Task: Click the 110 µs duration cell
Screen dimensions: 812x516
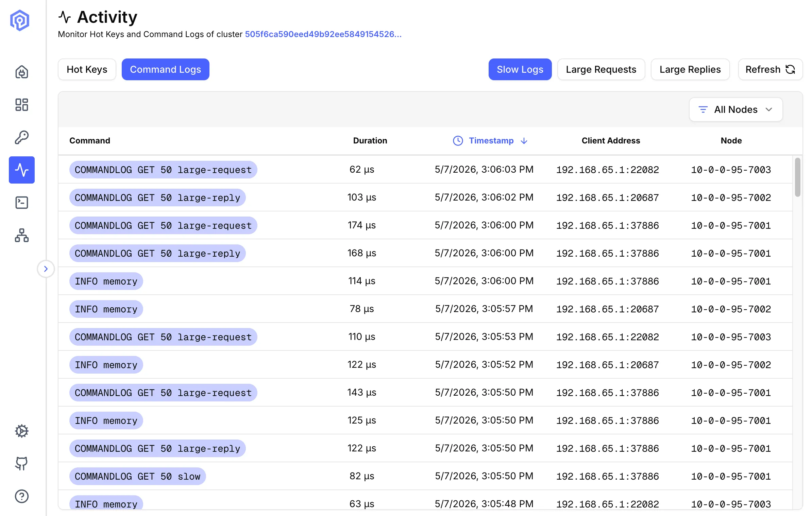Action: [362, 337]
